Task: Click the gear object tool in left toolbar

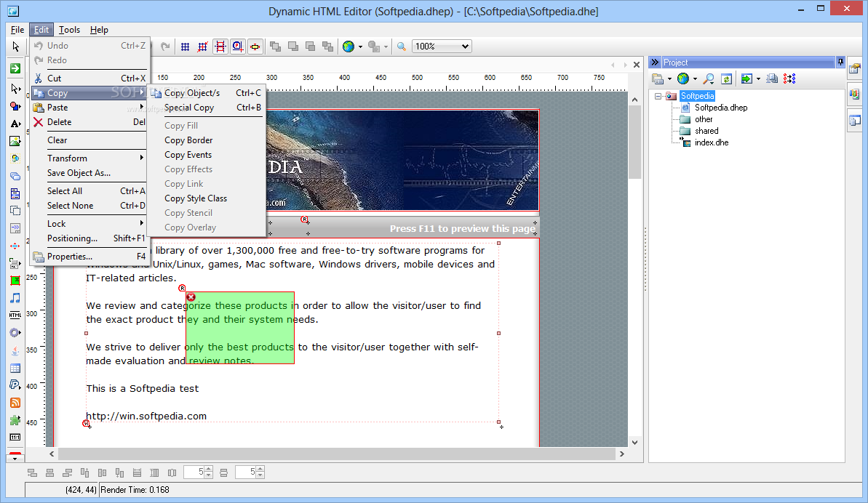Action: [x=15, y=333]
